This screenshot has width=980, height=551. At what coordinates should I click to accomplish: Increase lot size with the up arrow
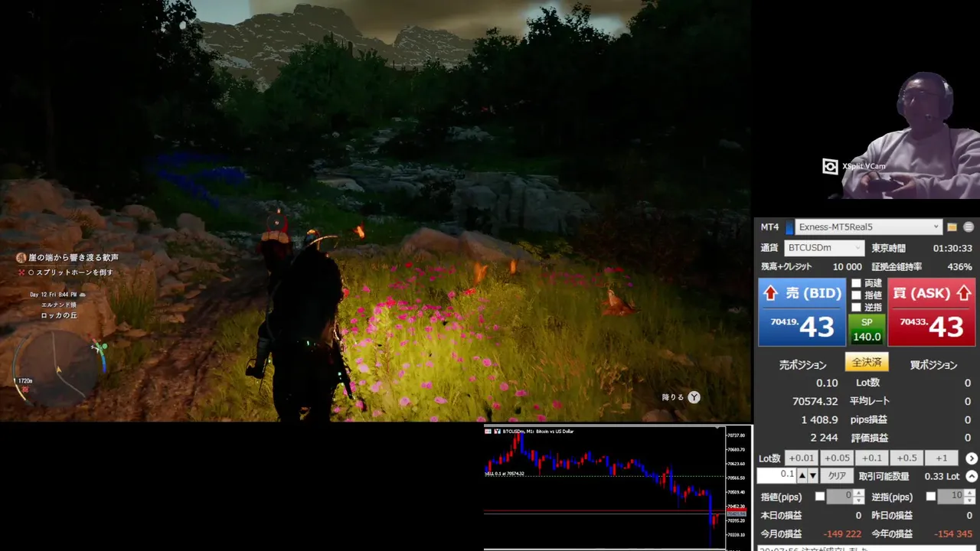(x=802, y=476)
